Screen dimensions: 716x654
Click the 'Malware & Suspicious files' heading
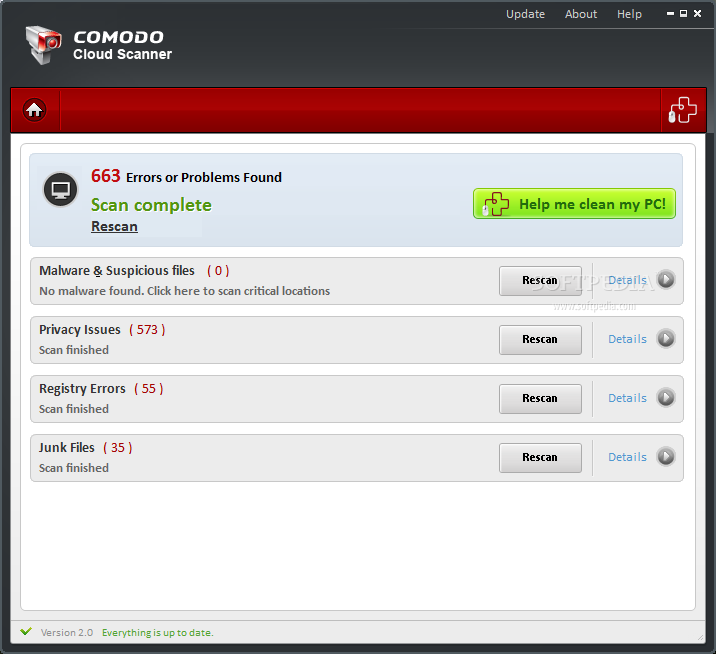(117, 271)
